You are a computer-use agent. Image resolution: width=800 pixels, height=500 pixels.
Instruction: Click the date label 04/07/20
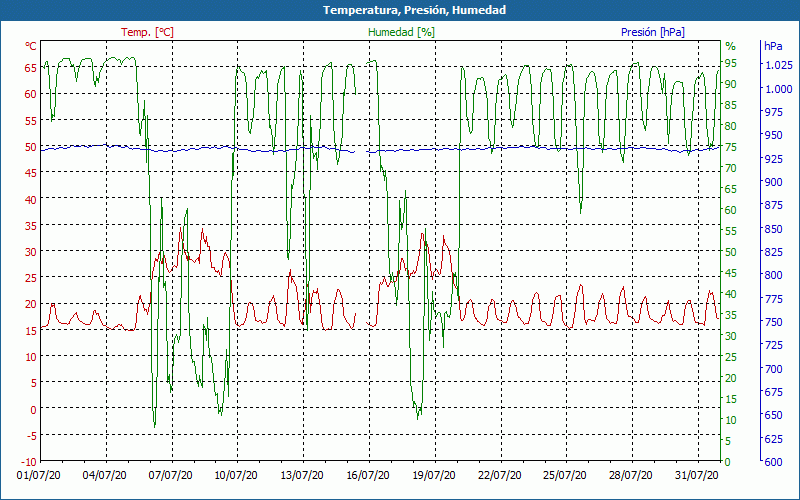(105, 475)
